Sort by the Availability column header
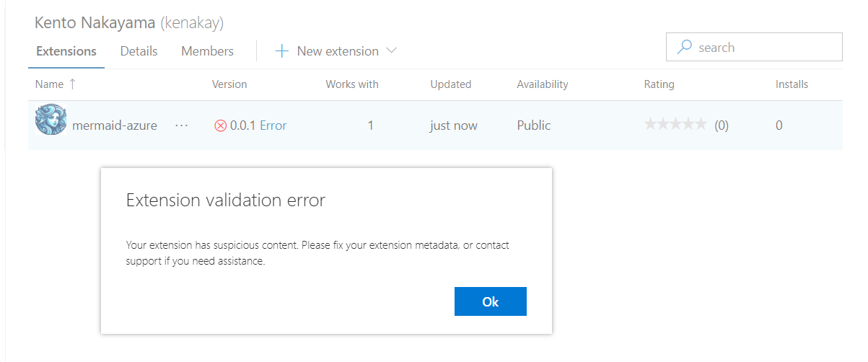This screenshot has height=362, width=868. [x=542, y=84]
